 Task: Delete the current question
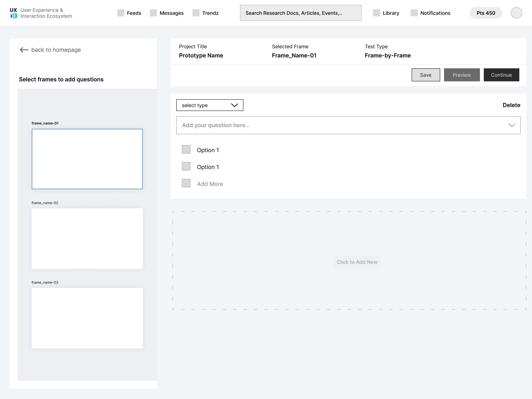tap(511, 105)
